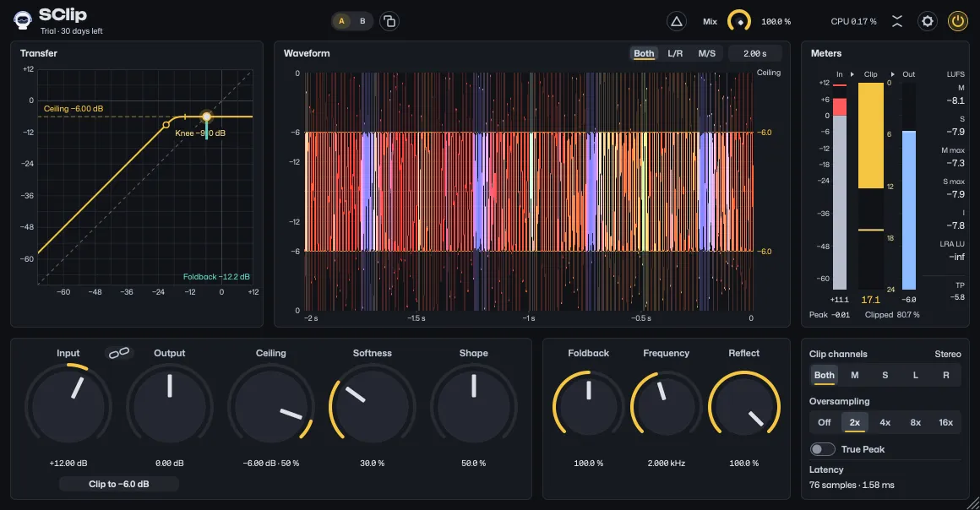The image size is (980, 510).
Task: Switch Waveform view to L/R
Action: (675, 54)
